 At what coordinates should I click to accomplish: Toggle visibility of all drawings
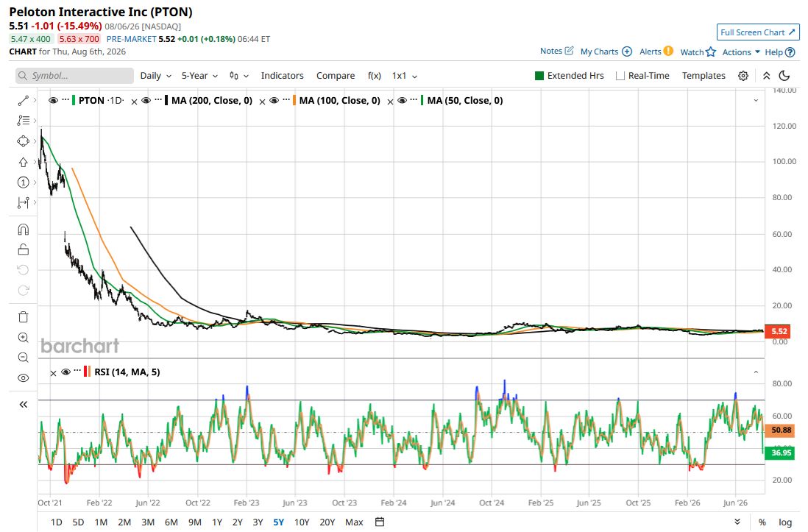24,378
